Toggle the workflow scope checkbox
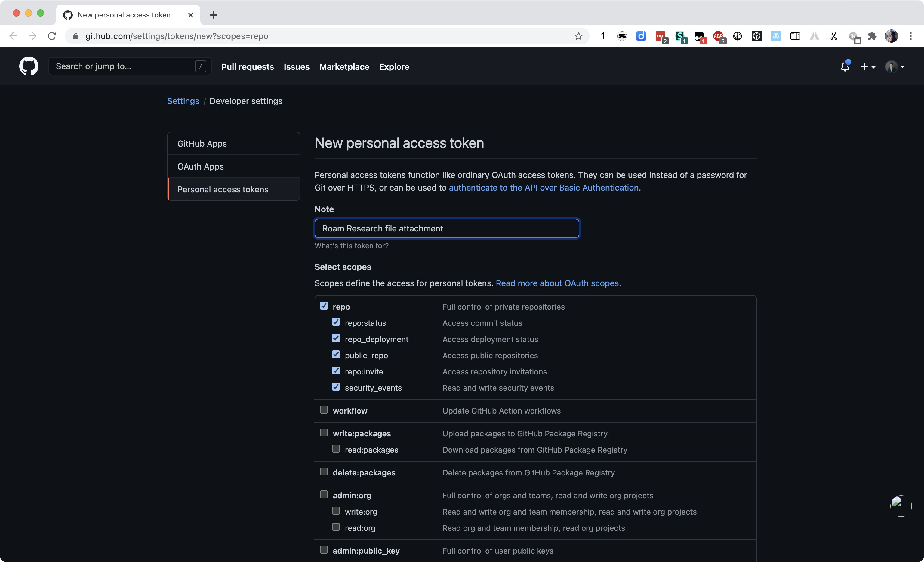The width and height of the screenshot is (924, 562). click(324, 410)
